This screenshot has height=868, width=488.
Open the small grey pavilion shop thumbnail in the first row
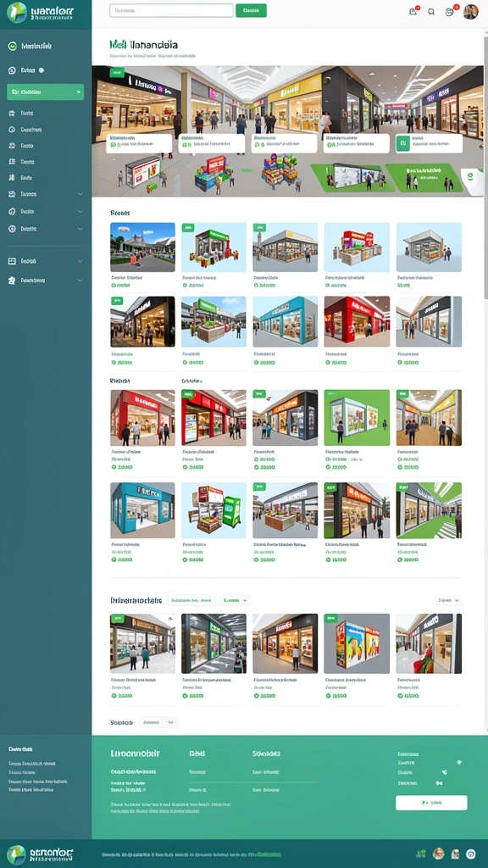[x=429, y=247]
